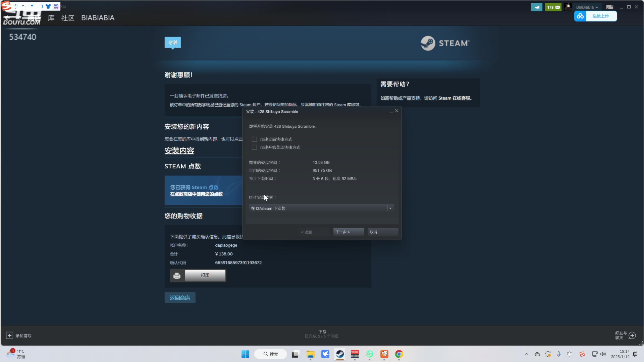Select total amount ¥ 138.00

pos(224,254)
